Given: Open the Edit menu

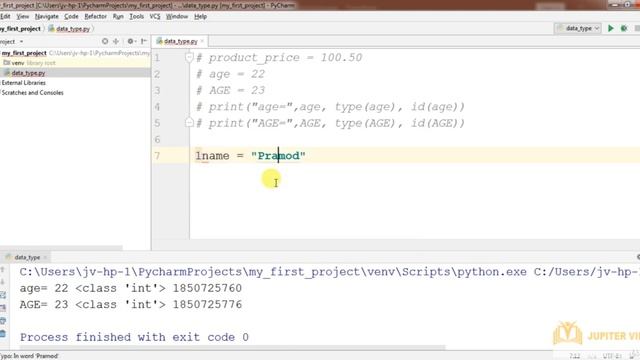Looking at the screenshot, I should (x=5, y=16).
